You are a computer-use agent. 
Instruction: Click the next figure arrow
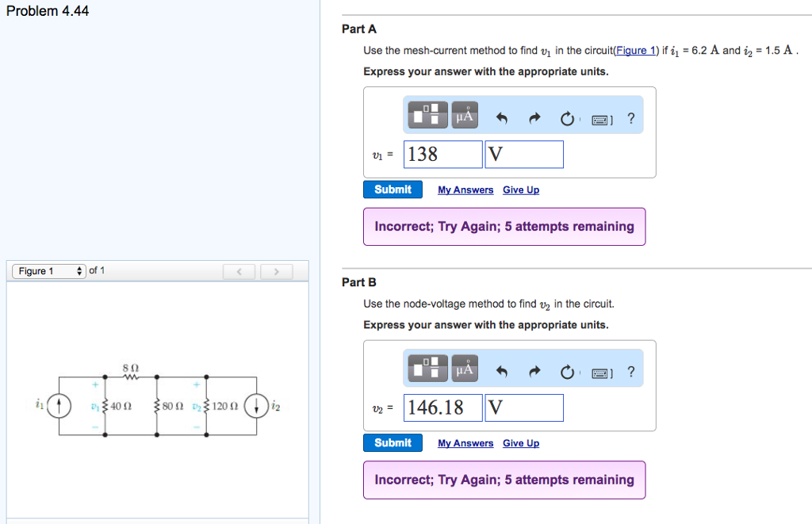pyautogui.click(x=276, y=270)
